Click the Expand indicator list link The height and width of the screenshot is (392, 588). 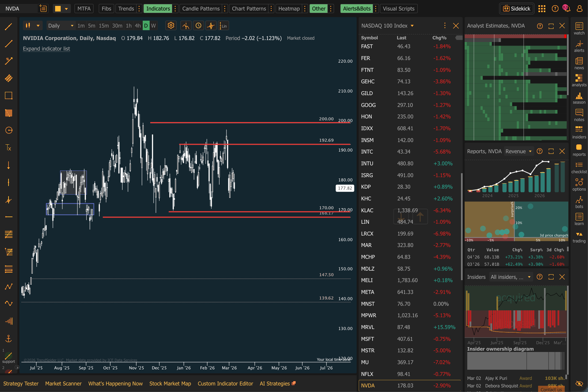coord(46,49)
